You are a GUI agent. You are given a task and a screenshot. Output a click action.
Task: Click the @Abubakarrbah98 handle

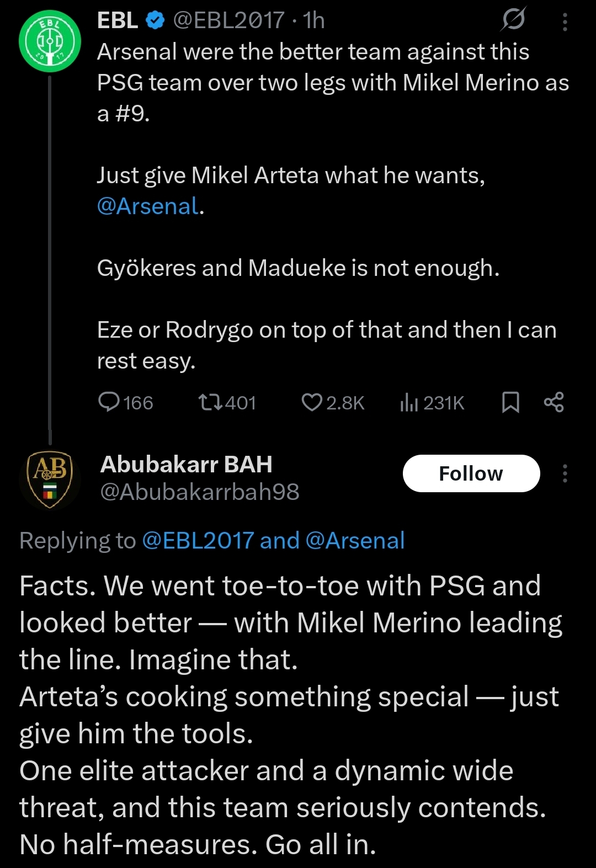click(x=200, y=491)
